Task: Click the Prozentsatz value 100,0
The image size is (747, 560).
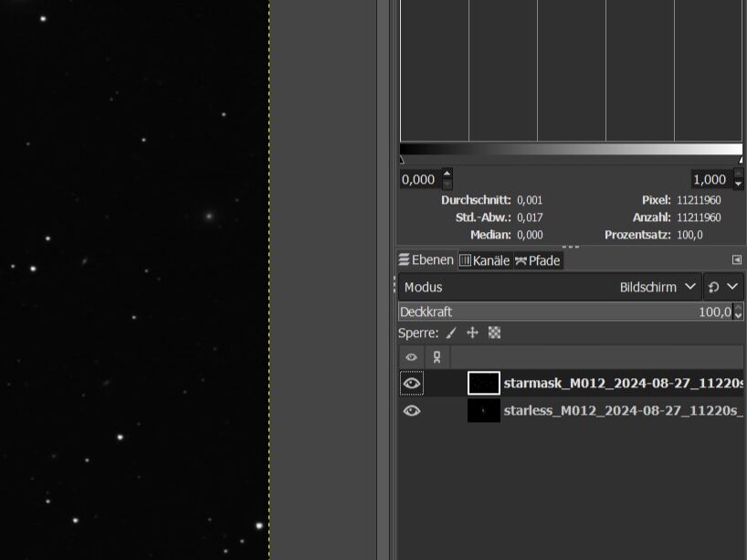Action: [x=689, y=235]
